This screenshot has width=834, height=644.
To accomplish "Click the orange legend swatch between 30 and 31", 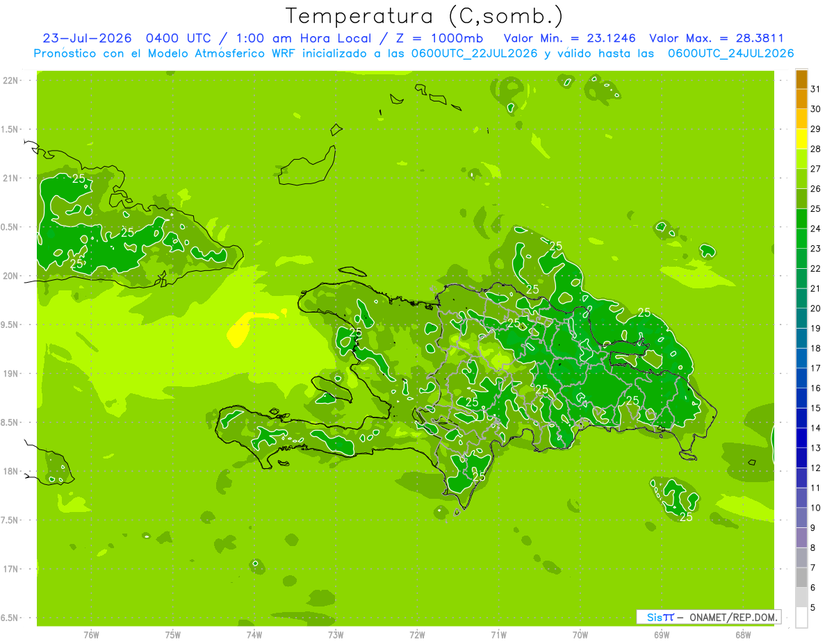I will pyautogui.click(x=801, y=99).
